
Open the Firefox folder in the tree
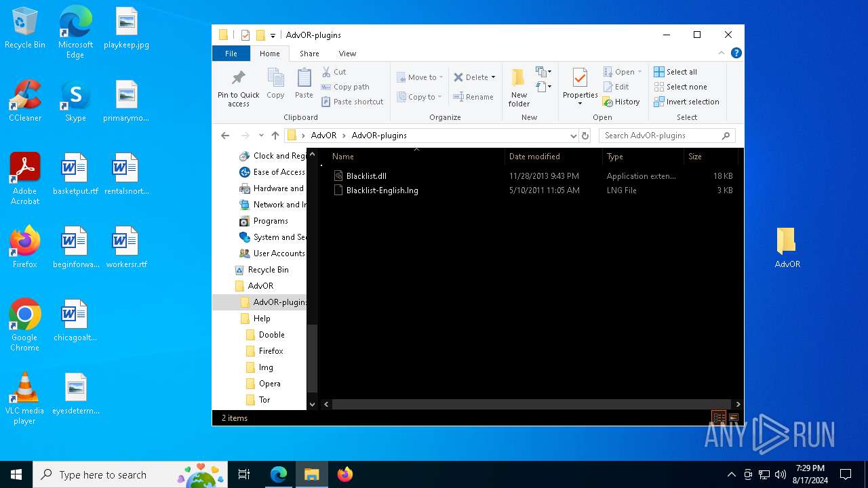[264, 351]
